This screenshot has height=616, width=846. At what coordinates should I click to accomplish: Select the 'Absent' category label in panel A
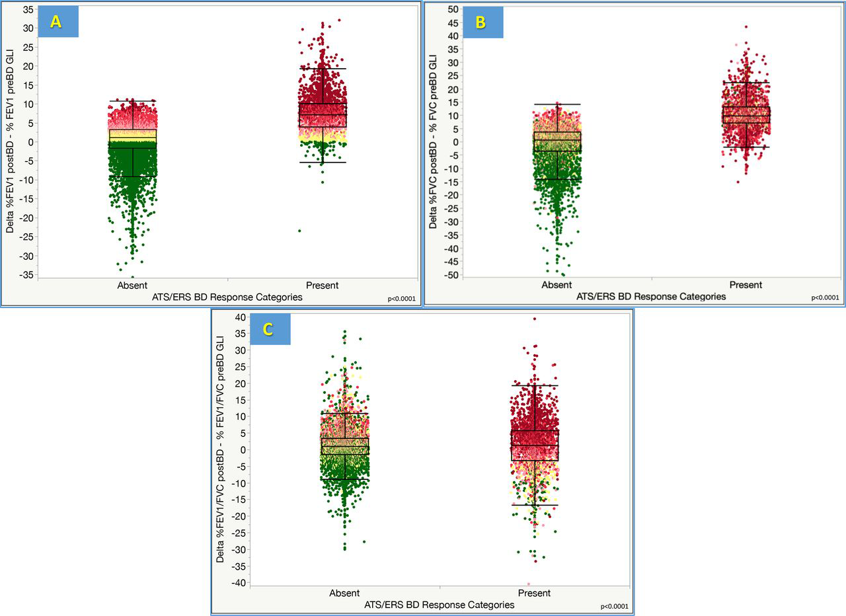pos(133,286)
